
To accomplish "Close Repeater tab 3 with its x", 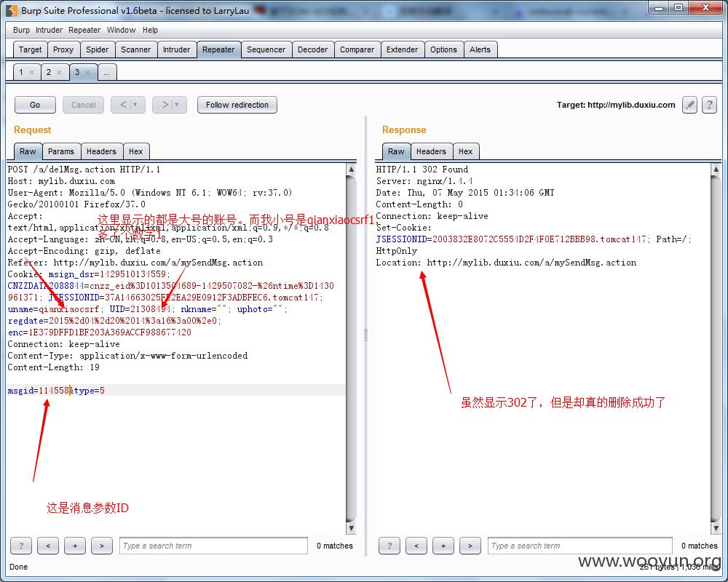I will click(x=87, y=73).
